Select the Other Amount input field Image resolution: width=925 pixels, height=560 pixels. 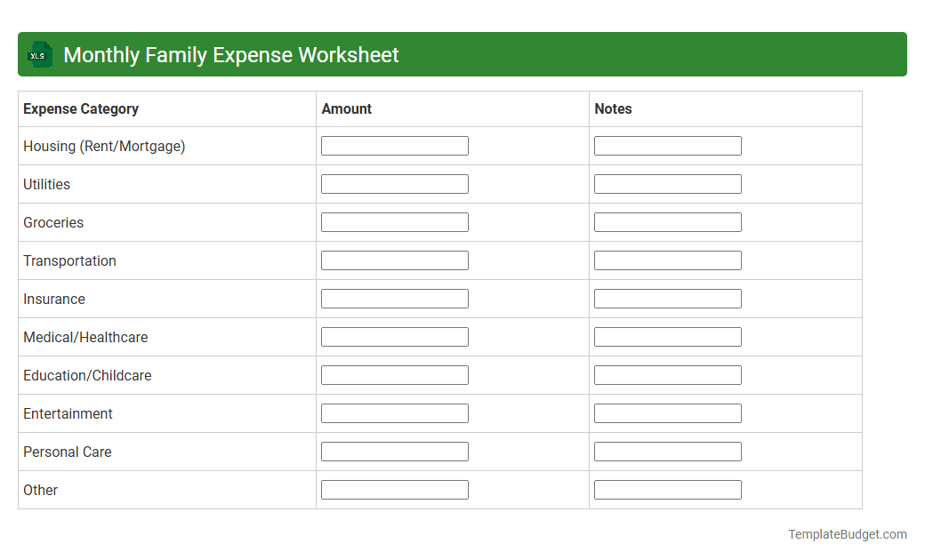click(x=394, y=489)
